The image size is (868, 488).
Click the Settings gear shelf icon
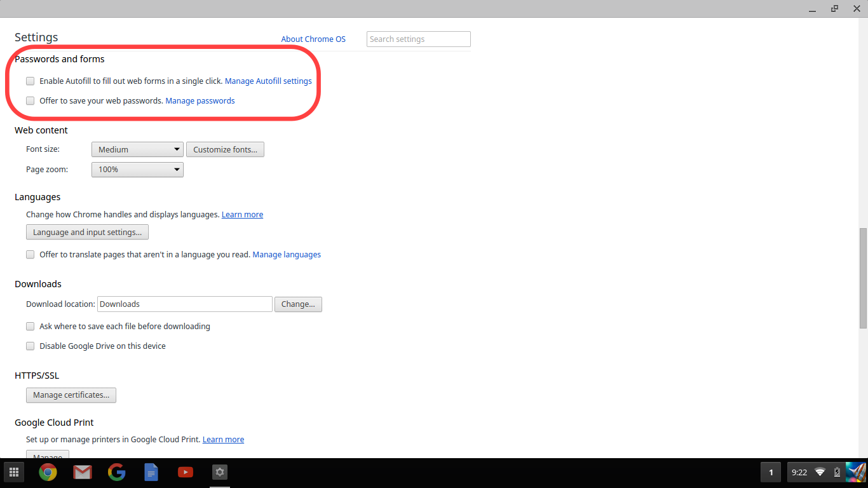tap(220, 472)
